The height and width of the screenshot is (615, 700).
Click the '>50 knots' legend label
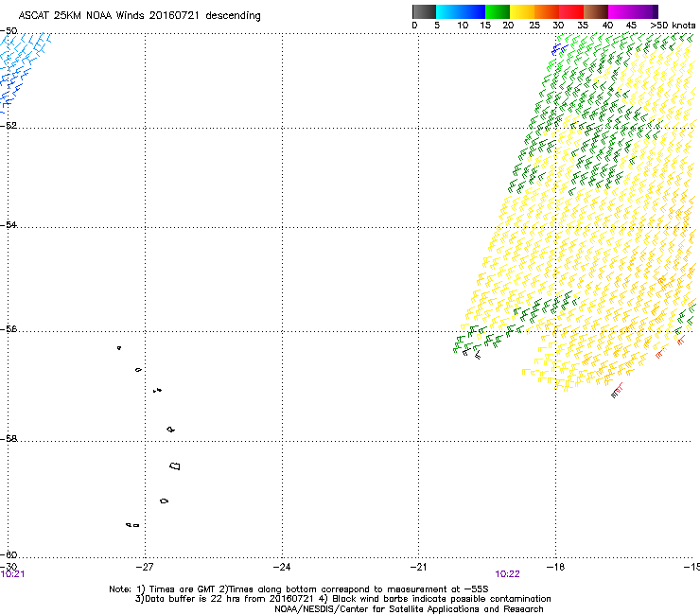tap(673, 26)
